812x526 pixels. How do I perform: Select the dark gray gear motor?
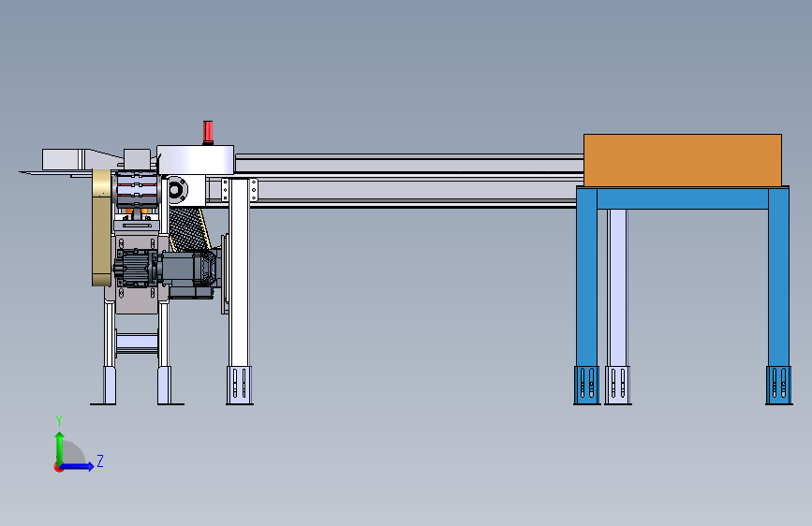coord(169,271)
